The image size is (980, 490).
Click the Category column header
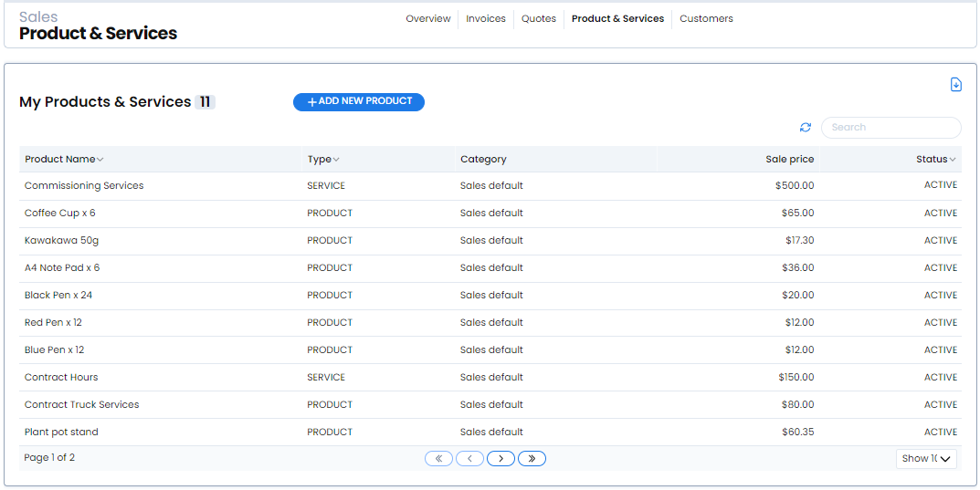(483, 159)
